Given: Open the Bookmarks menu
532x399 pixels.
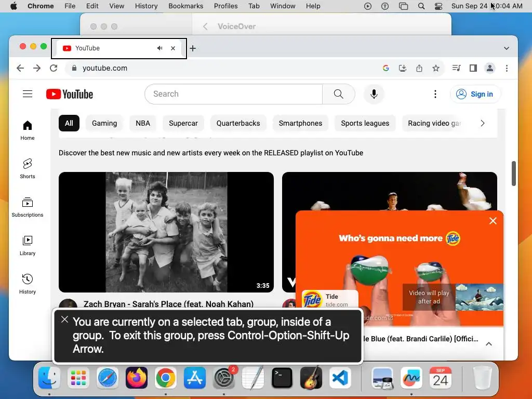Looking at the screenshot, I should [185, 6].
